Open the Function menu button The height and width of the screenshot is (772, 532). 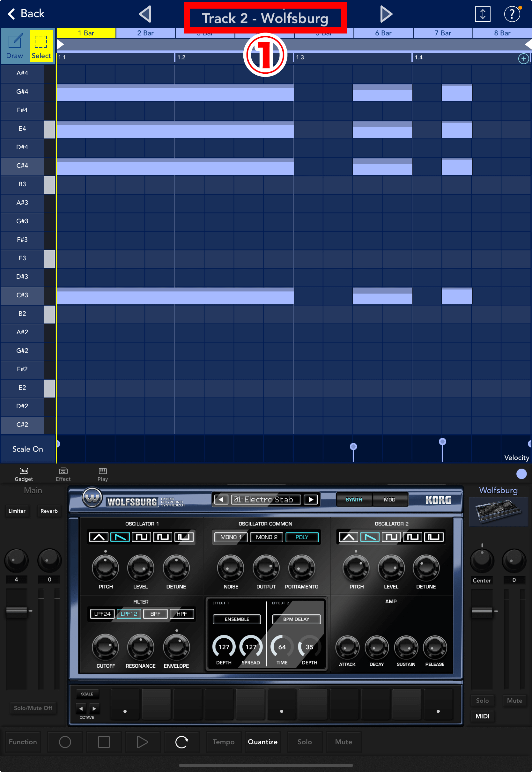tap(23, 742)
